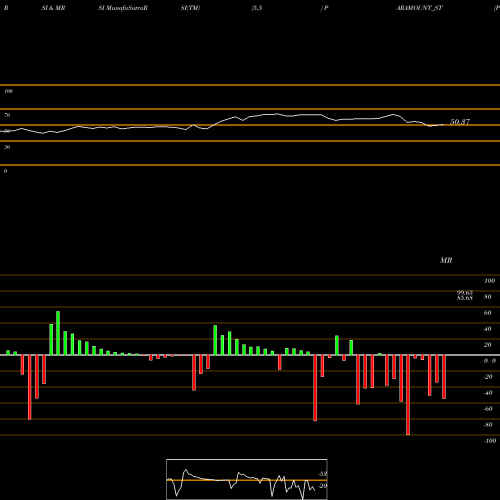Click the RSI line peak near 70
Image resolution: width=500 pixels, height=500 pixels.
coord(277,114)
